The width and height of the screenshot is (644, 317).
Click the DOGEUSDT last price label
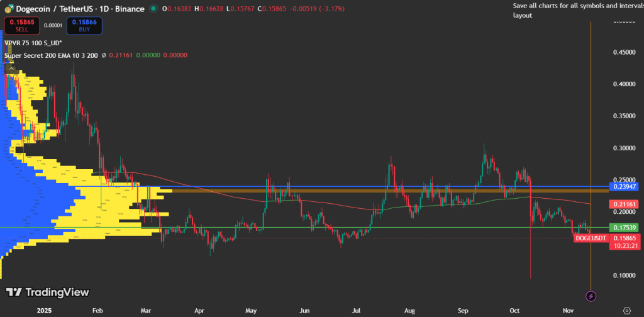tap(591, 238)
